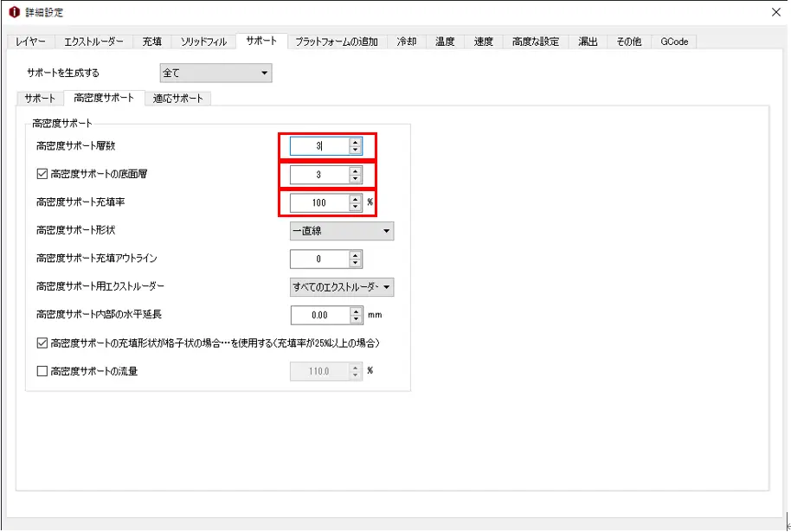Increase 高密度サポート充填アウトライン with up arrow
This screenshot has width=791, height=532.
tap(355, 254)
